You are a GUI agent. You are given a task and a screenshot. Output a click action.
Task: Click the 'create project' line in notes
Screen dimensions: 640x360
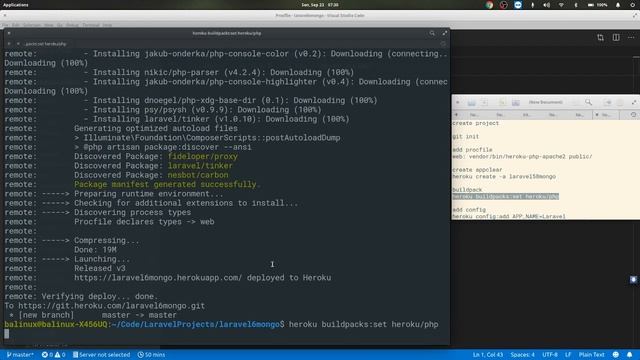tap(476, 123)
